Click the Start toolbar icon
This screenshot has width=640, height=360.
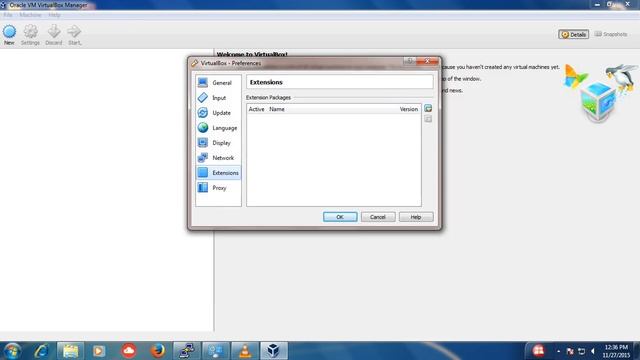tap(74, 35)
